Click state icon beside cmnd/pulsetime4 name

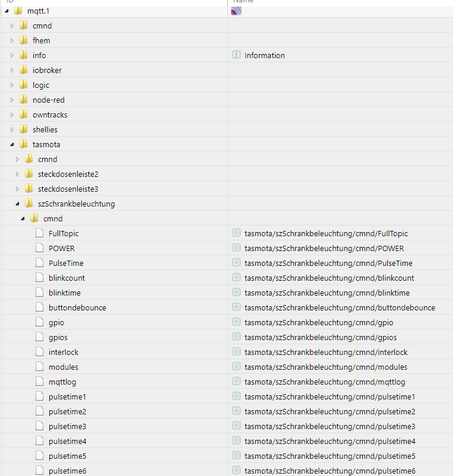236,441
